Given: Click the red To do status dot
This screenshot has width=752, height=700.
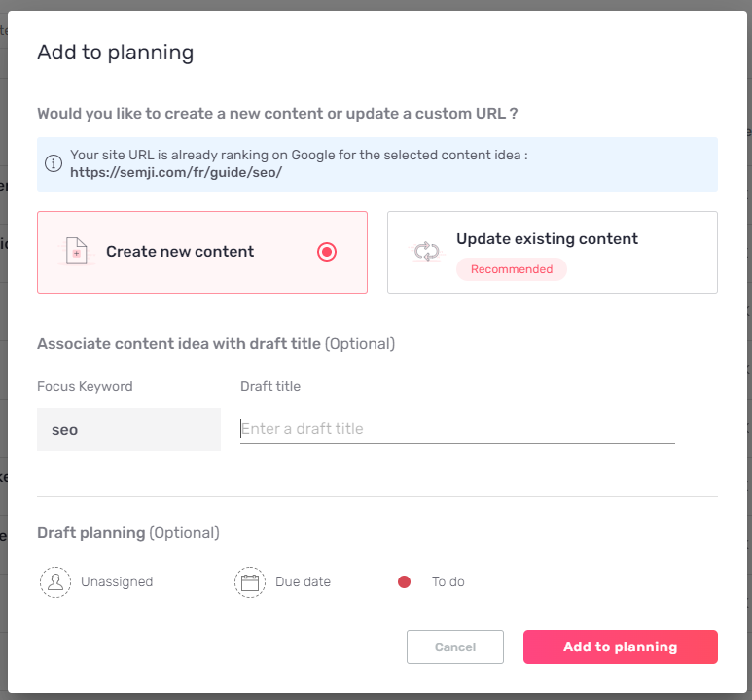Looking at the screenshot, I should 405,582.
